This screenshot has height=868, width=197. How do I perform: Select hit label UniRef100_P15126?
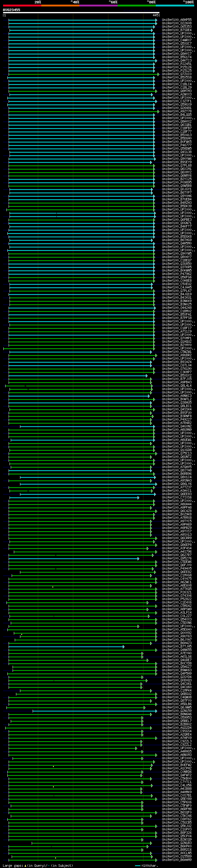tap(177, 67)
